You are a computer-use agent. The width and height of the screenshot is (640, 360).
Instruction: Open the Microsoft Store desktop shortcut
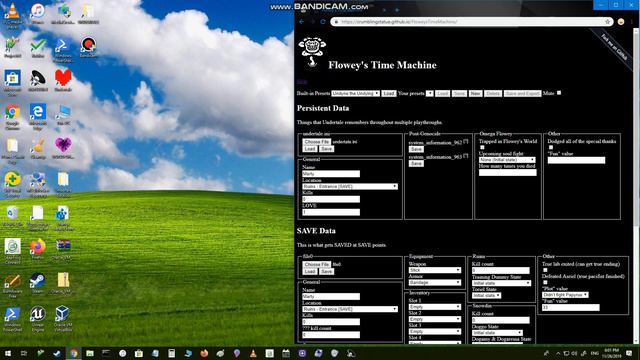[12, 83]
